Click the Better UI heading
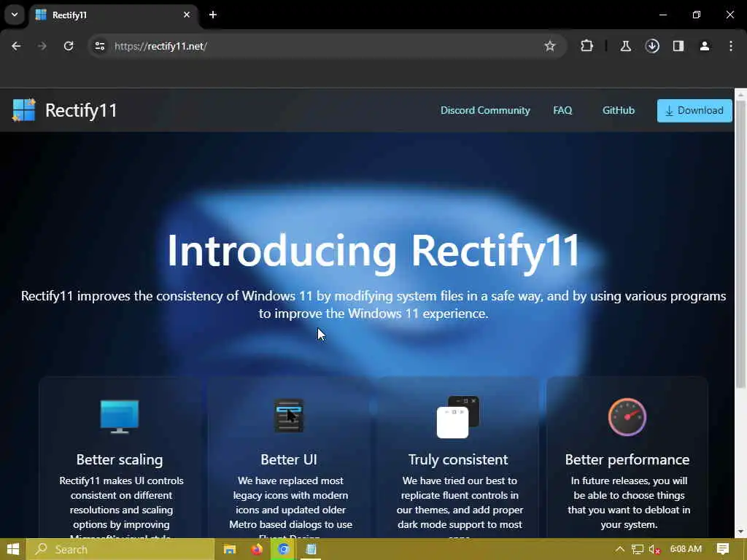Image resolution: width=747 pixels, height=560 pixels. [289, 459]
